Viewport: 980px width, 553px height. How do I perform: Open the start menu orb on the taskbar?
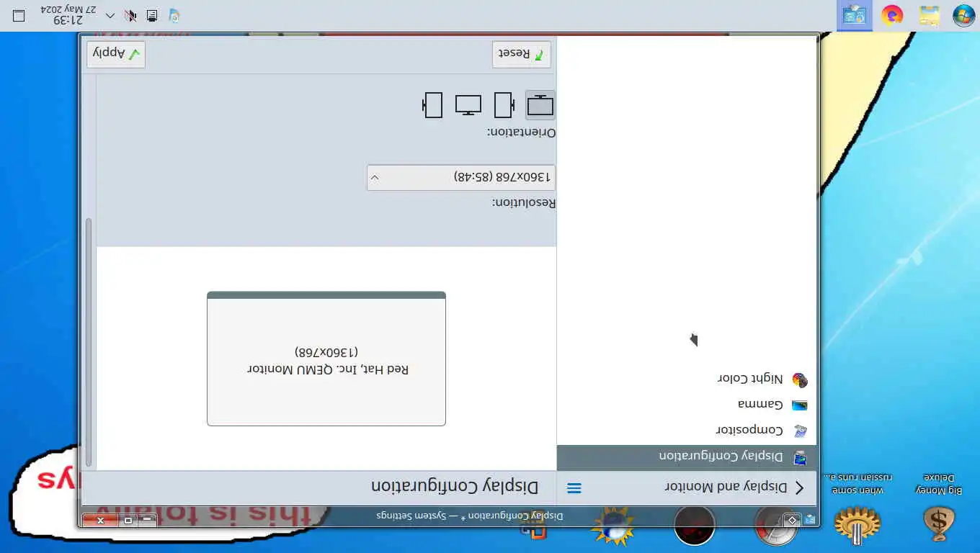963,15
